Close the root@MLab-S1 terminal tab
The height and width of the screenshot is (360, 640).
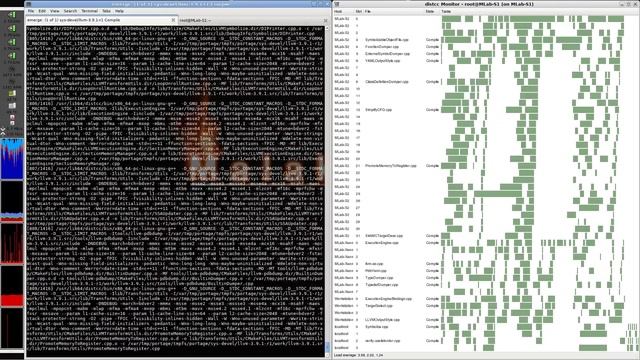click(325, 20)
